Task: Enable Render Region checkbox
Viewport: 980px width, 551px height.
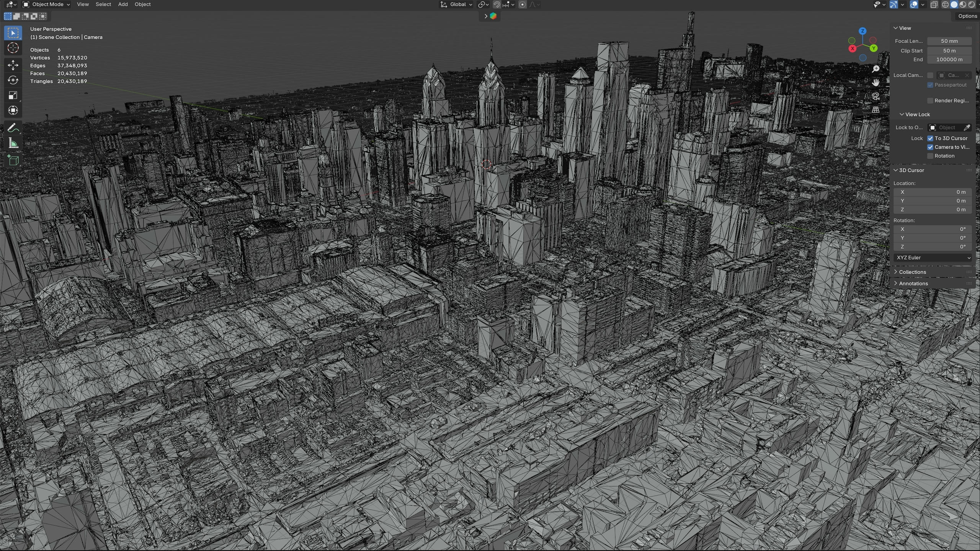Action: point(930,101)
